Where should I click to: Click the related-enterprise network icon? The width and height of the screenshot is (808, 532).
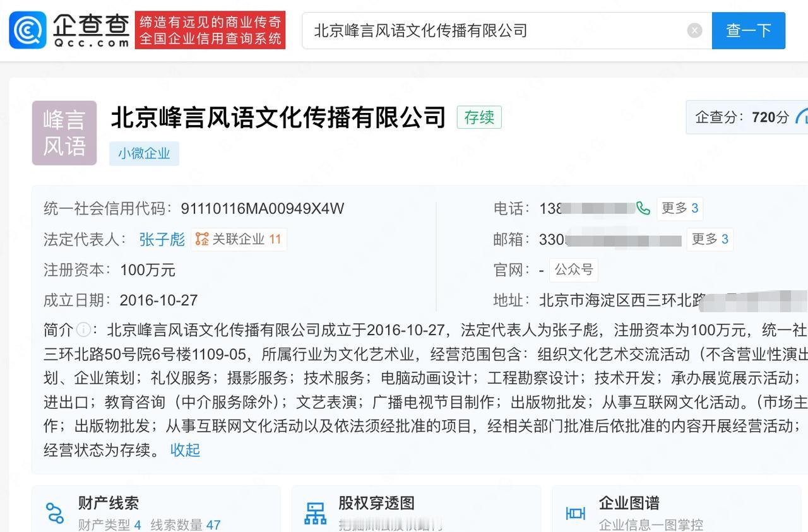[202, 239]
